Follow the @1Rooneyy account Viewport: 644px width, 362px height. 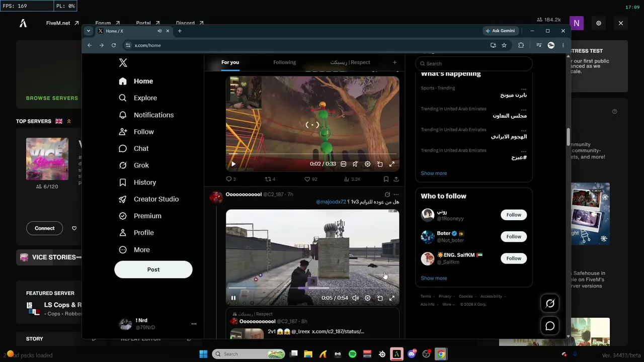[x=514, y=215]
